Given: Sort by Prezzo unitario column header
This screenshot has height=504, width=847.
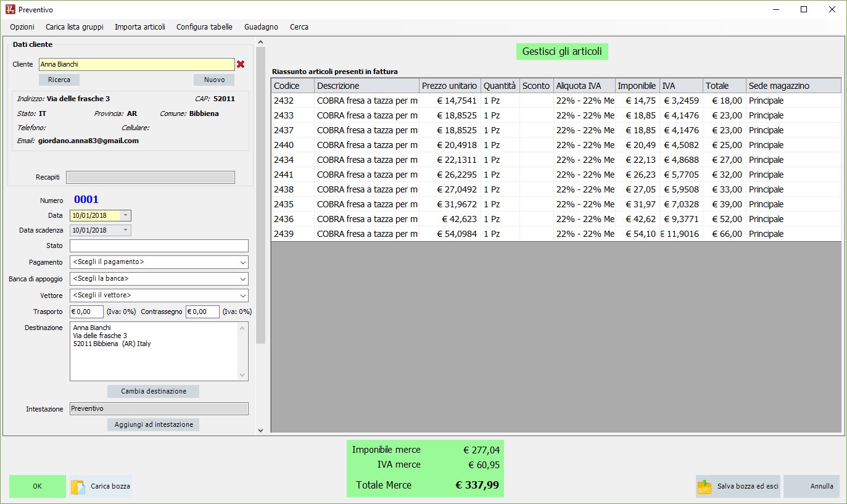Looking at the screenshot, I should click(450, 86).
